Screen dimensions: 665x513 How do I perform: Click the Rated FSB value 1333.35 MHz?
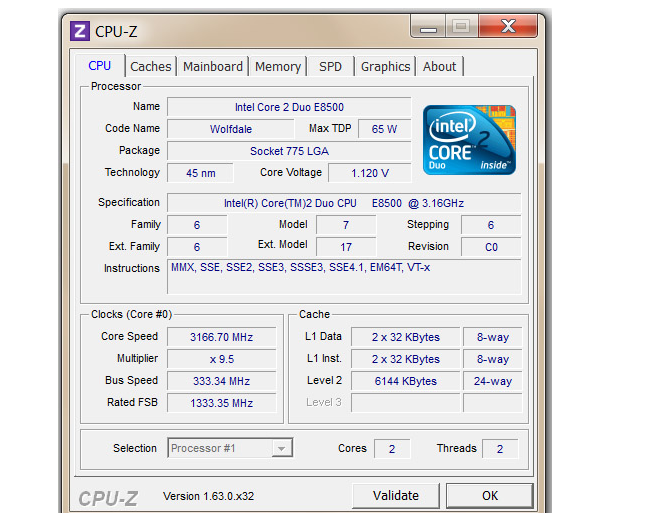pyautogui.click(x=222, y=403)
